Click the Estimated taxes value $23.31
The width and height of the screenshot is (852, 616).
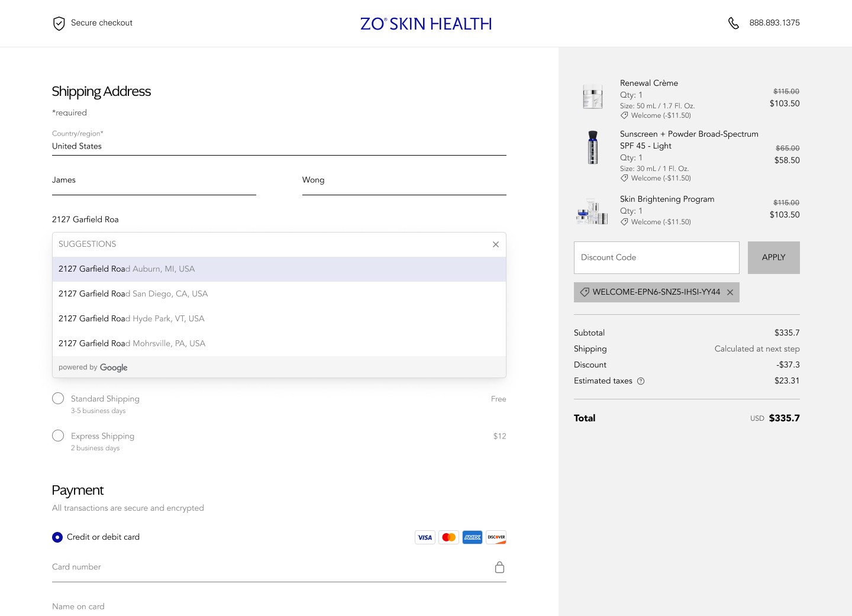pos(787,381)
